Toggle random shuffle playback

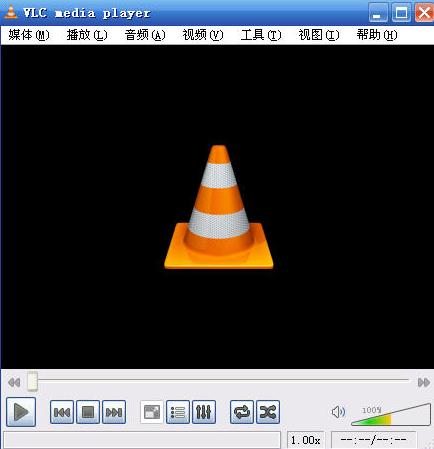click(x=268, y=412)
